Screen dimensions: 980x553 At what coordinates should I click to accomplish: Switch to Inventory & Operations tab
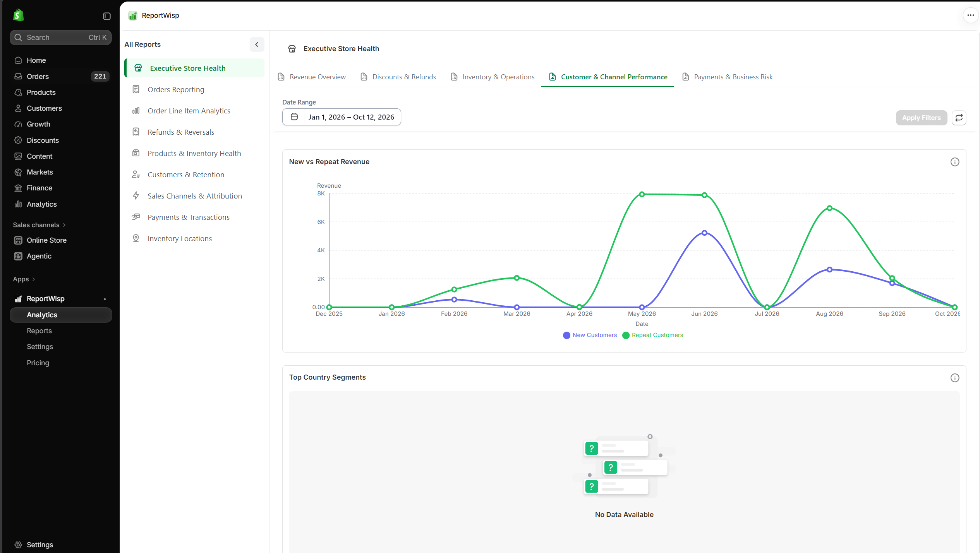tap(493, 77)
